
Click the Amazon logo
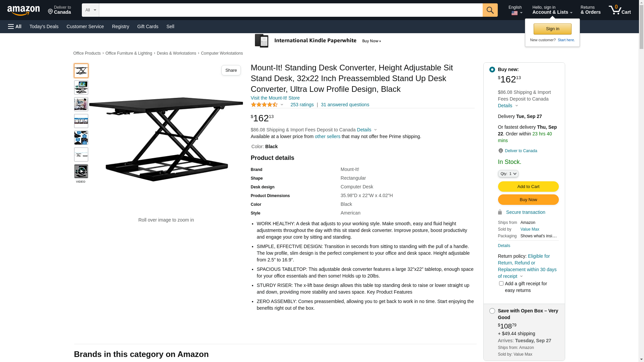tap(23, 11)
